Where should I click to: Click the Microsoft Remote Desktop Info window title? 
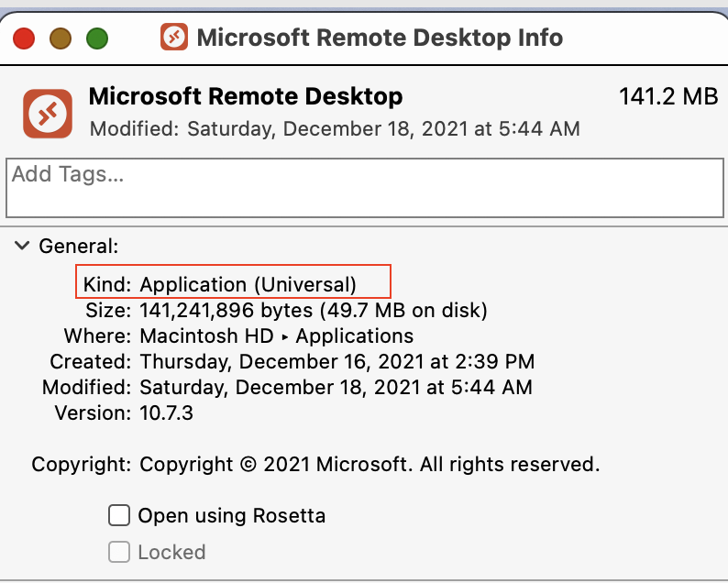[x=380, y=38]
